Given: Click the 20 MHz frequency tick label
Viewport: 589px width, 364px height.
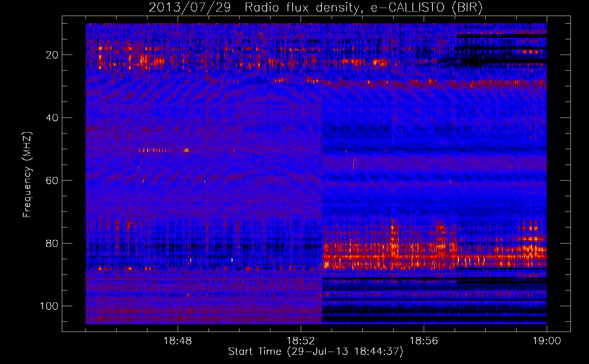Looking at the screenshot, I should [52, 55].
